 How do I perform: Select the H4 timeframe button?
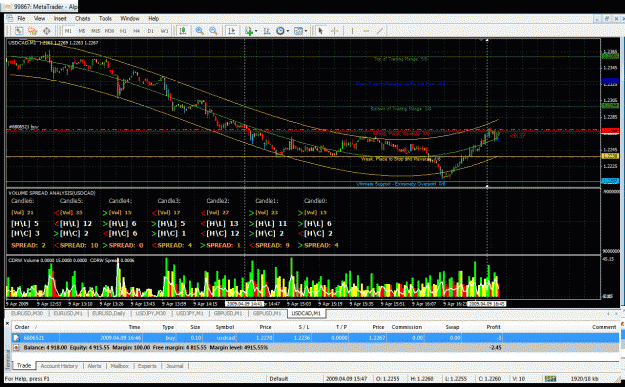(x=137, y=31)
